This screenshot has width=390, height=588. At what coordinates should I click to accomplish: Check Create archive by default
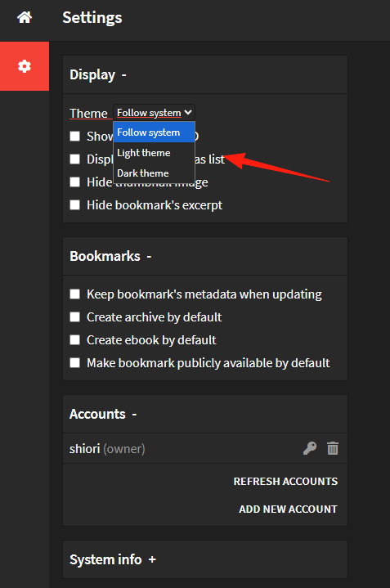coord(75,316)
